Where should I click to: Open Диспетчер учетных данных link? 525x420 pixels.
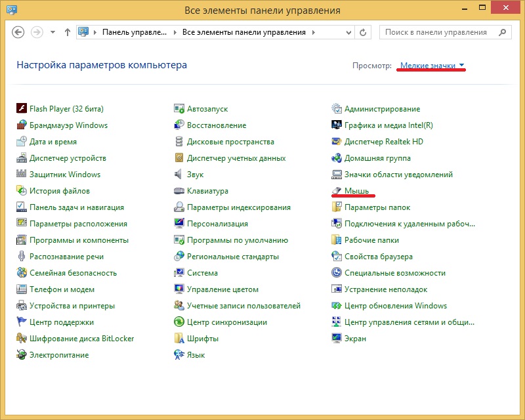click(236, 158)
